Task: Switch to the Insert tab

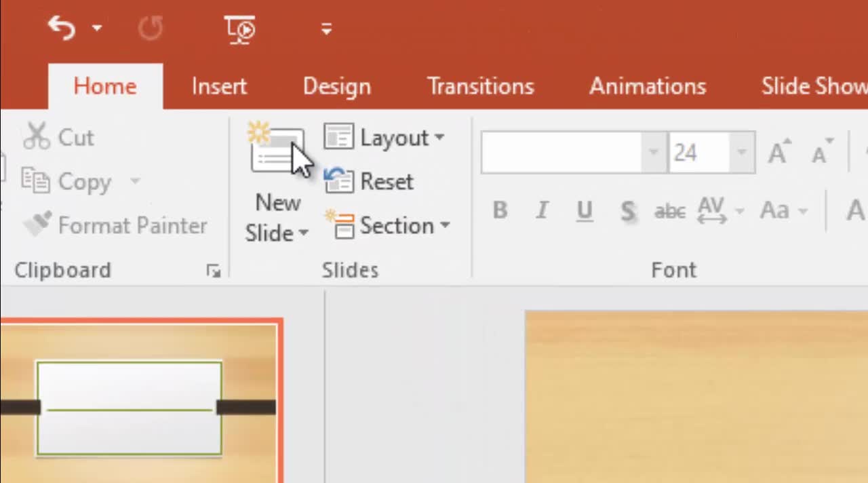Action: pos(219,87)
